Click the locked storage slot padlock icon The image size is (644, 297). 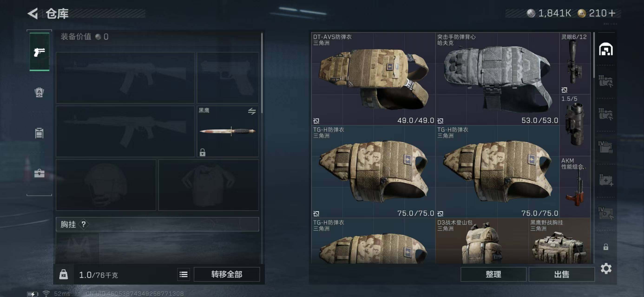pyautogui.click(x=605, y=247)
